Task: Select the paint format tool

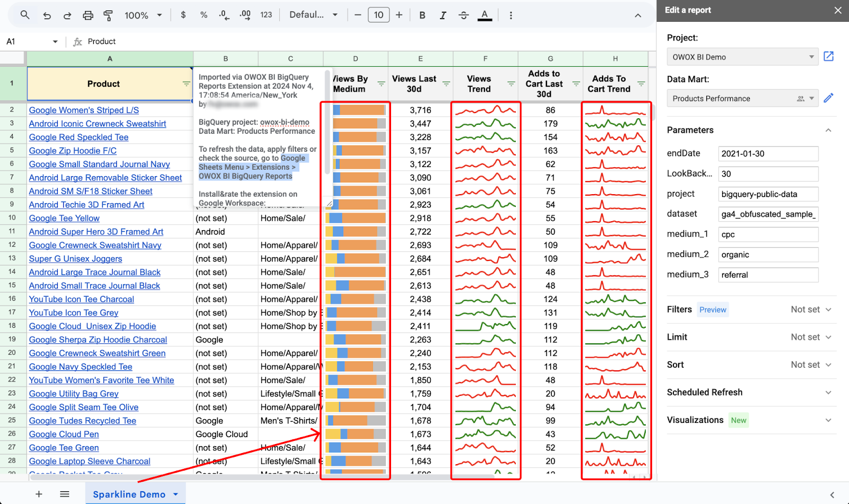Action: [108, 15]
